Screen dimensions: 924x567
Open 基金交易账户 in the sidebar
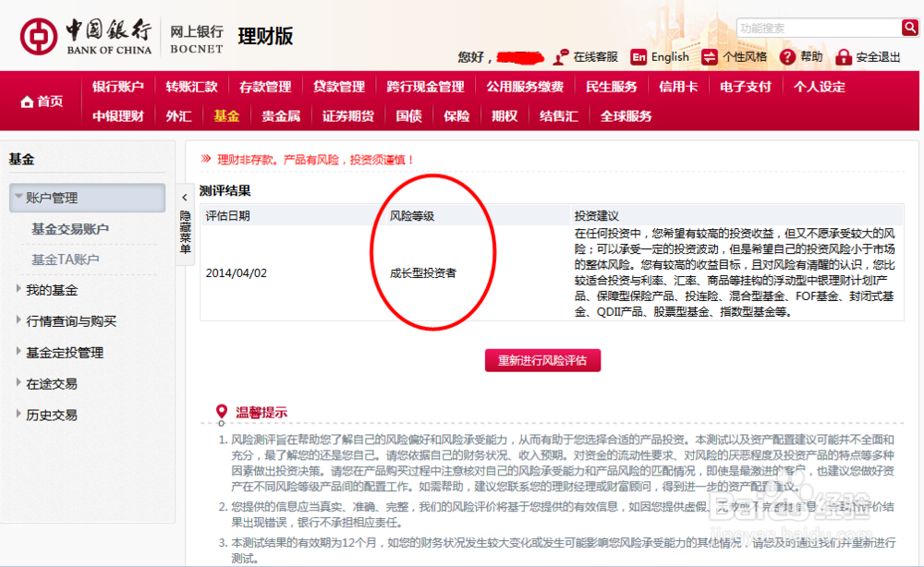click(x=70, y=228)
